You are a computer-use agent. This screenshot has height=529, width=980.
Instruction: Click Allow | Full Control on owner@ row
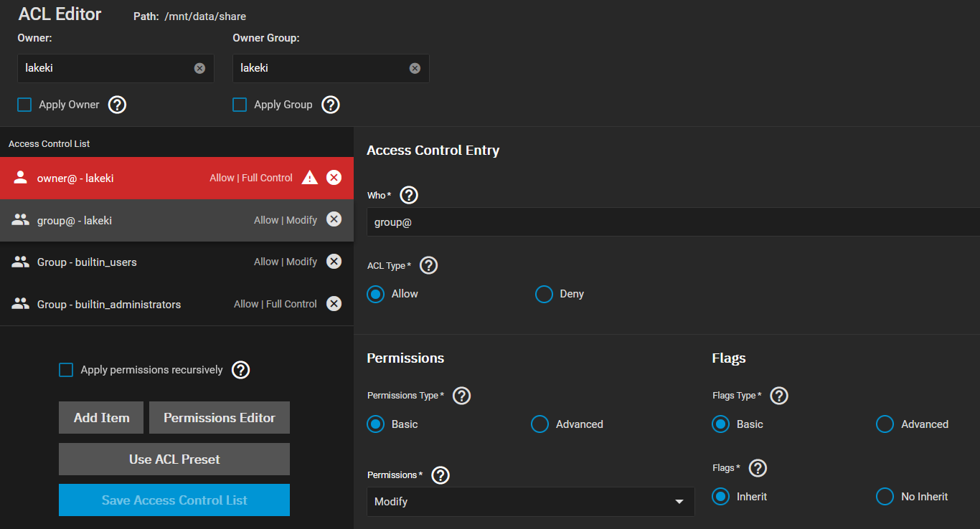pos(251,178)
